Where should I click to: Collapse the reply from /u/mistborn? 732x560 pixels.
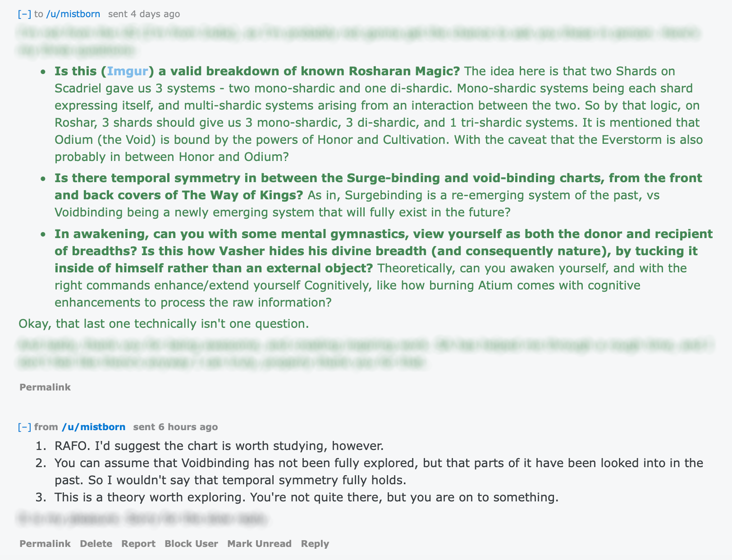tap(24, 427)
